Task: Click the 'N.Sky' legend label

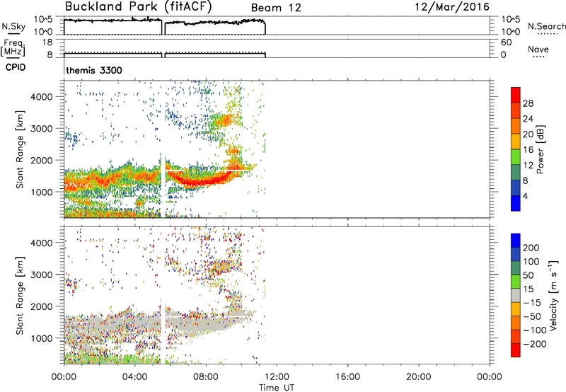Action: [13, 26]
